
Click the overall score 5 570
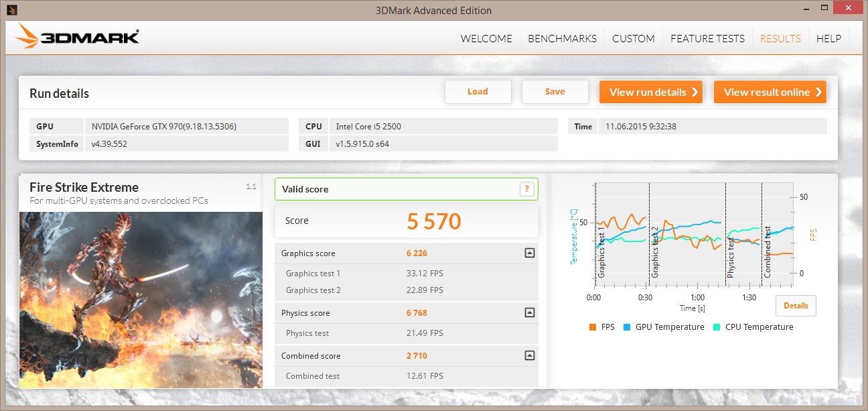434,221
